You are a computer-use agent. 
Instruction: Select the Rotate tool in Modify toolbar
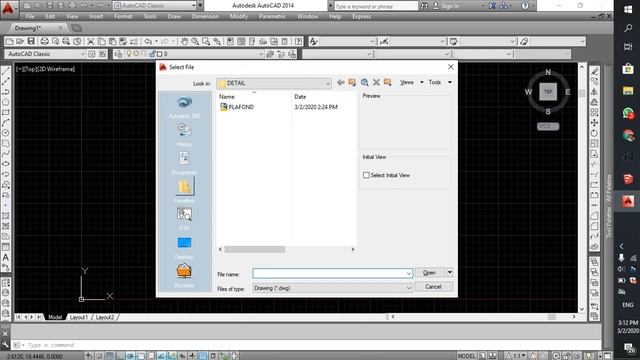(x=594, y=133)
